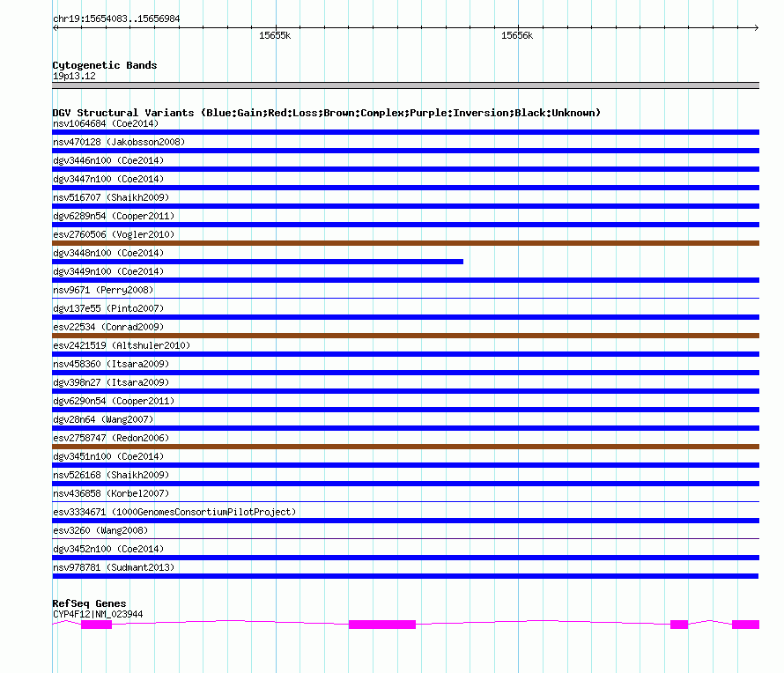The height and width of the screenshot is (673, 784).
Task: Click esv3334671 (1000GenomesConsortiumPilotProject) label
Action: [174, 512]
